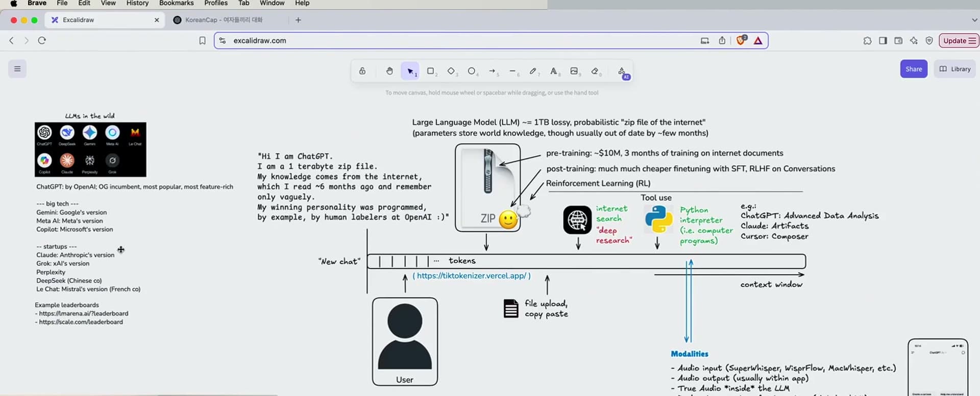Image resolution: width=980 pixels, height=396 pixels.
Task: Click the Share button
Action: click(x=914, y=69)
